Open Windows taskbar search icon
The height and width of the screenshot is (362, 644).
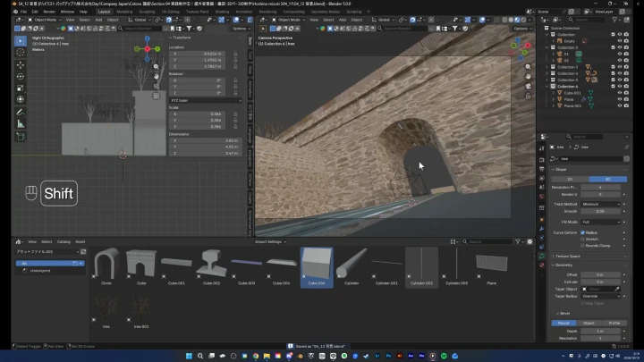coord(200,356)
